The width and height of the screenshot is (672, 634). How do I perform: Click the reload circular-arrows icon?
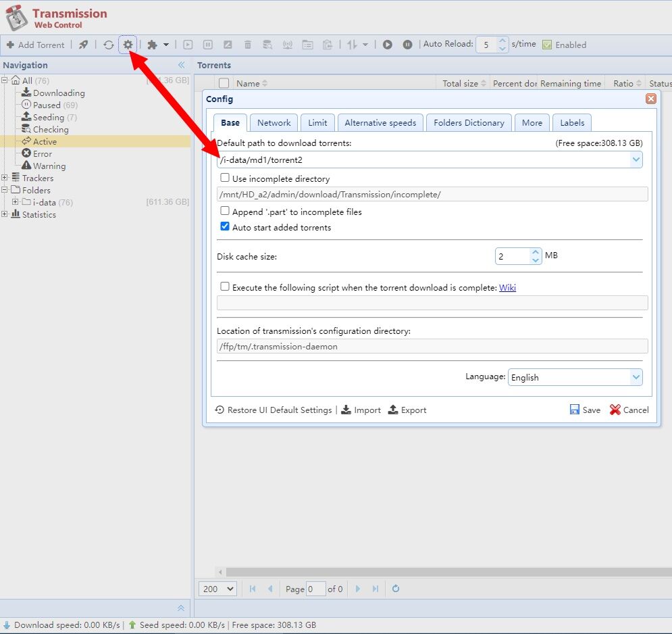[109, 45]
